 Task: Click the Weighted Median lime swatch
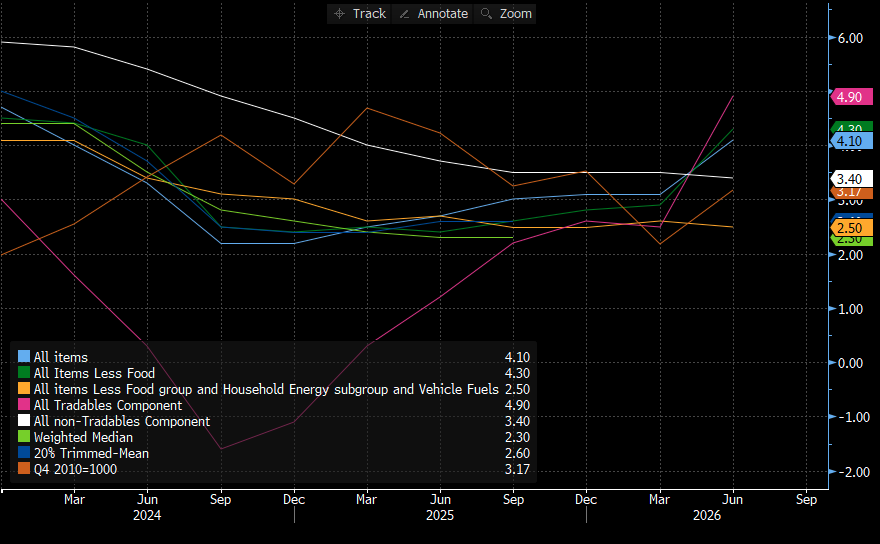[24, 437]
